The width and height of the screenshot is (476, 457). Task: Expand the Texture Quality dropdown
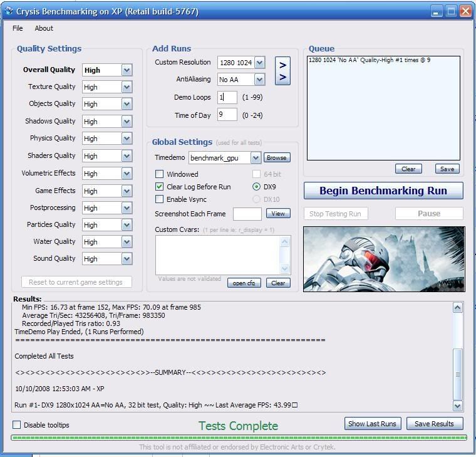(x=127, y=87)
